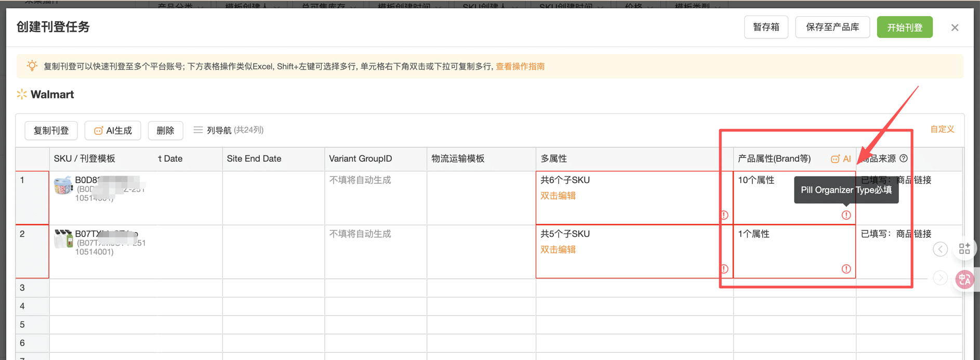Image resolution: width=980 pixels, height=360 pixels.
Task: Select row number 5
Action: (32, 325)
